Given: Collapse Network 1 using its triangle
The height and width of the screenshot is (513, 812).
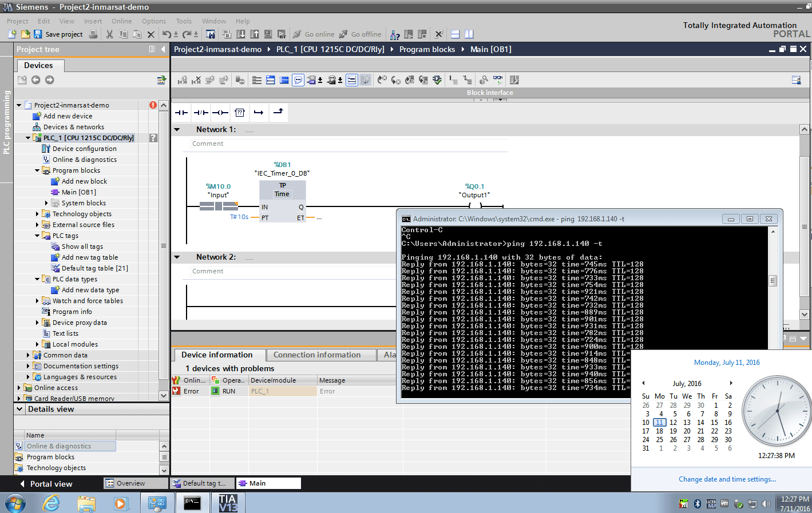Looking at the screenshot, I should coord(177,130).
